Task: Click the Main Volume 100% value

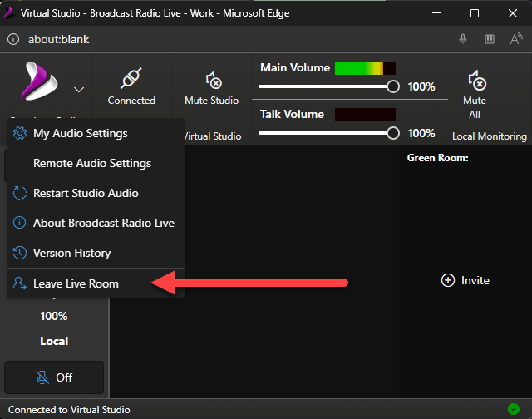Action: click(x=421, y=86)
